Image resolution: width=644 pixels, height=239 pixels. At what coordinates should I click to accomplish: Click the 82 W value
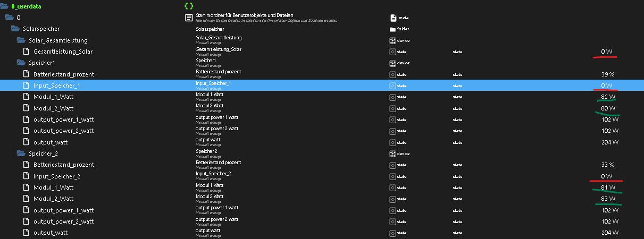coord(608,97)
